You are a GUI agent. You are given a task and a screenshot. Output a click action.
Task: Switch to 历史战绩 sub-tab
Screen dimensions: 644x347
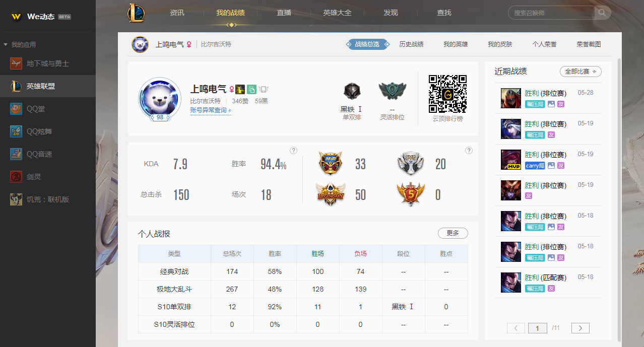click(x=411, y=44)
